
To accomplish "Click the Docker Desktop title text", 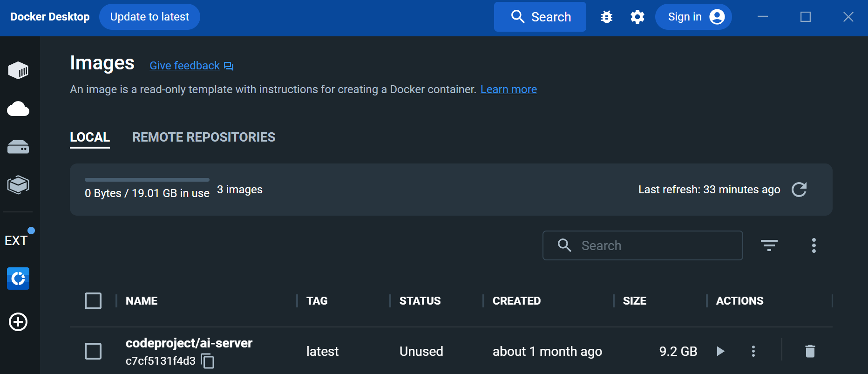I will 50,17.
